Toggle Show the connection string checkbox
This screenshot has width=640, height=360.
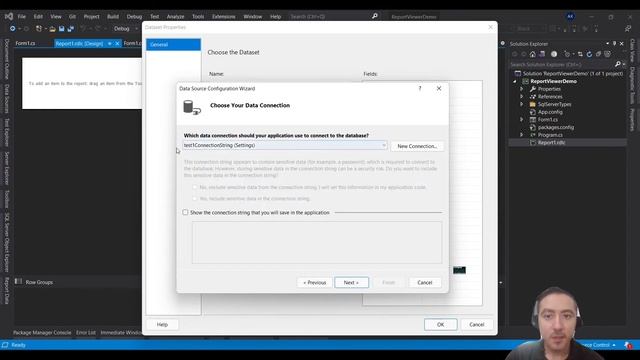[x=185, y=212]
